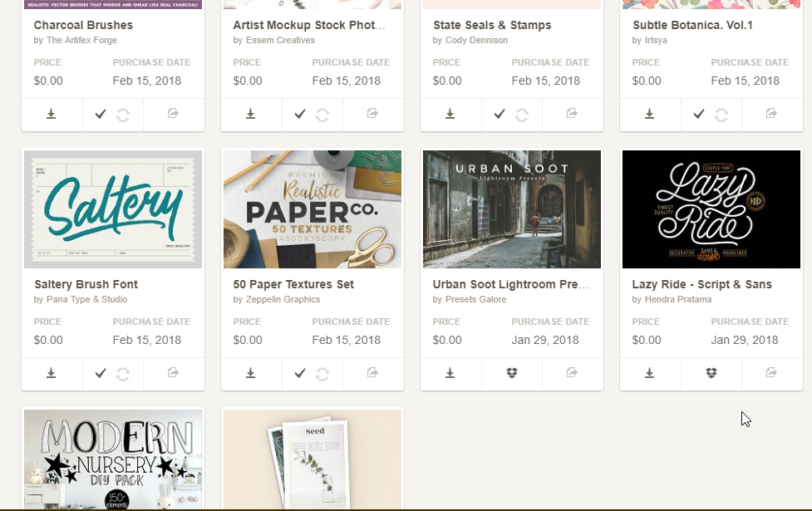Share the 50 Paper Textures Set
812x511 pixels.
[373, 374]
